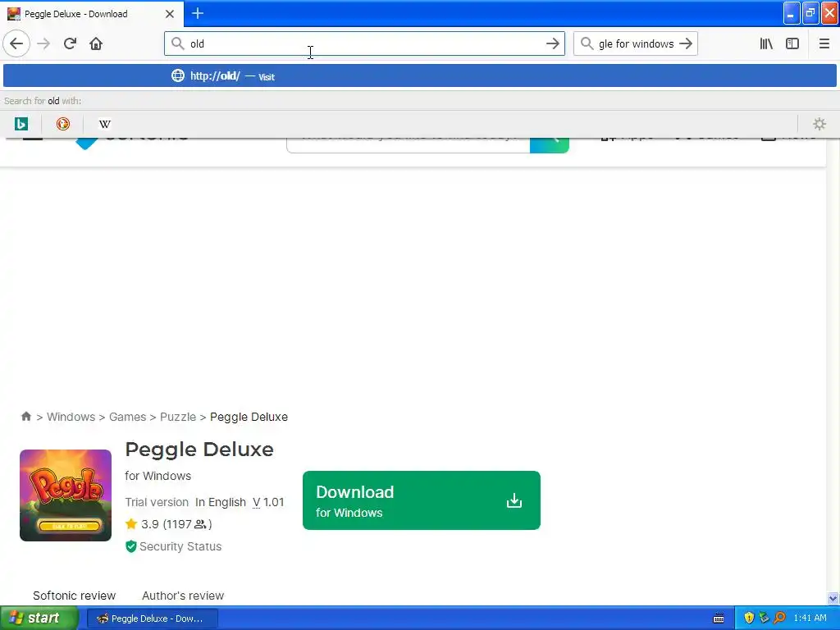Click the magnifier icon in address bar
This screenshot has width=840, height=630.
177,43
